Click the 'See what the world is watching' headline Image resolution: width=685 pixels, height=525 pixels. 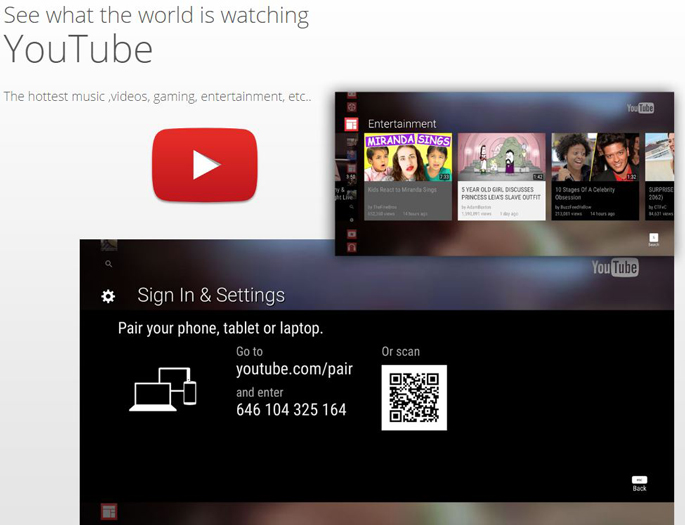(156, 15)
